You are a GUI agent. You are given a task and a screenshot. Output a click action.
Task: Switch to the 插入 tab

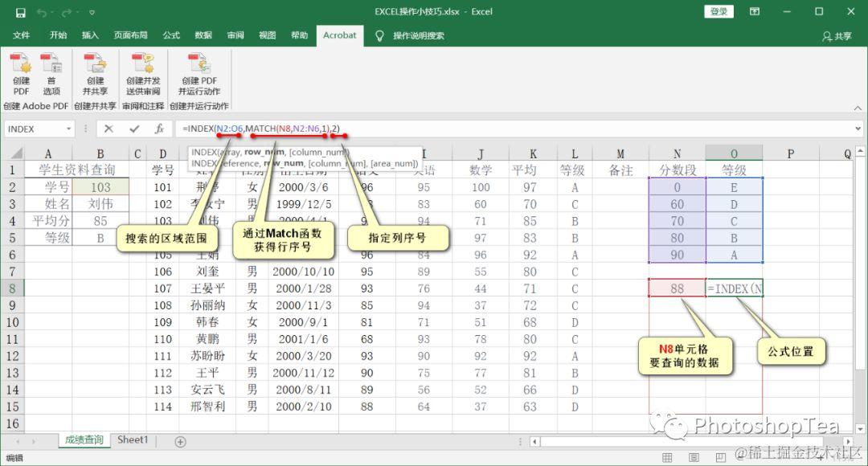[x=90, y=35]
